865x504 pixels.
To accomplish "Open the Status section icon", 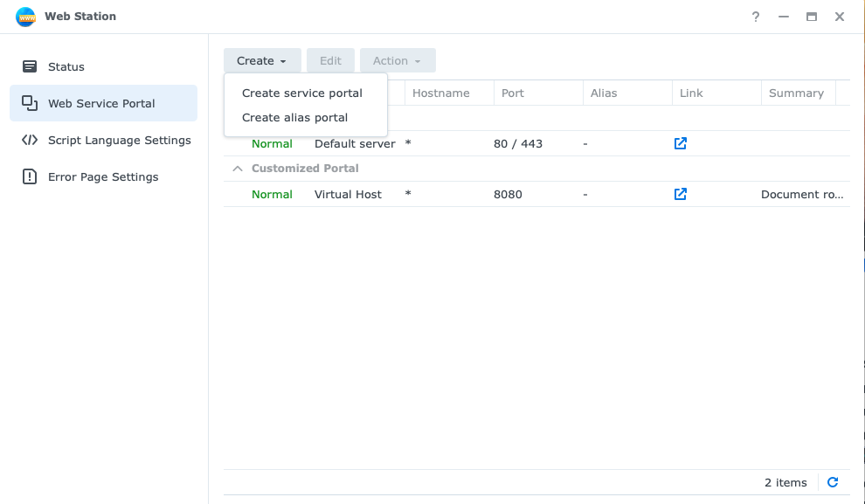I will (x=31, y=66).
